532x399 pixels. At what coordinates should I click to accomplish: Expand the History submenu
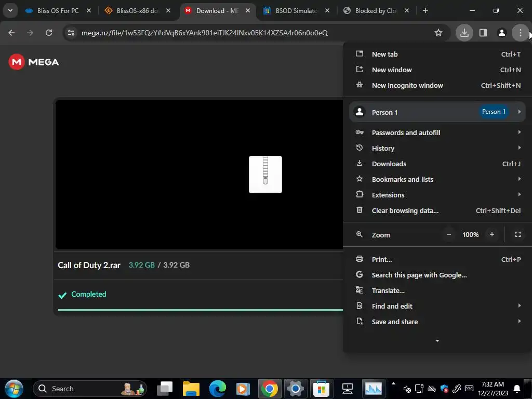(x=437, y=148)
